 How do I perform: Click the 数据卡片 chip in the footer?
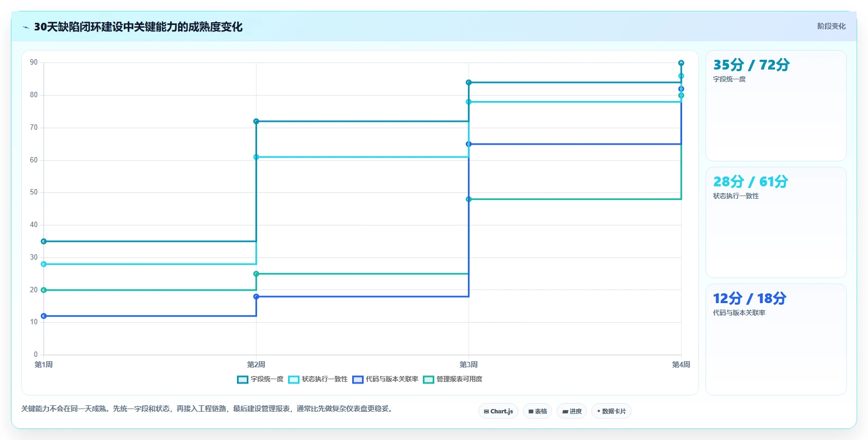[x=611, y=411]
